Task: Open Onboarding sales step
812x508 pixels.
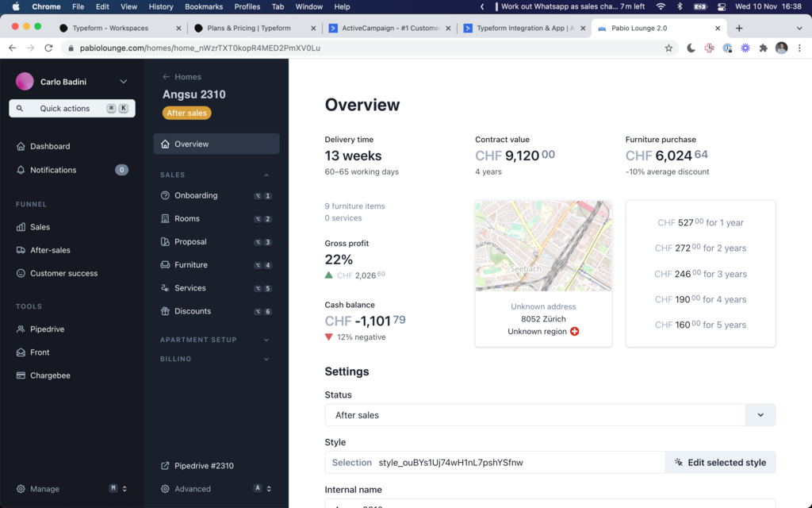Action: pos(216,195)
